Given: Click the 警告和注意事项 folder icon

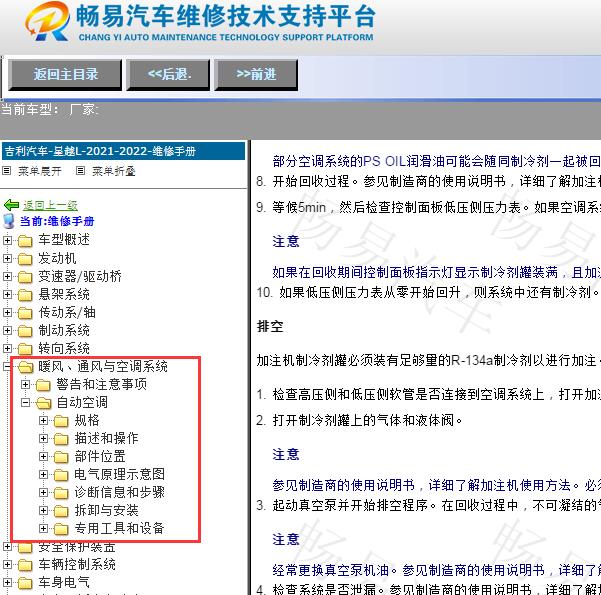Looking at the screenshot, I should 43,385.
